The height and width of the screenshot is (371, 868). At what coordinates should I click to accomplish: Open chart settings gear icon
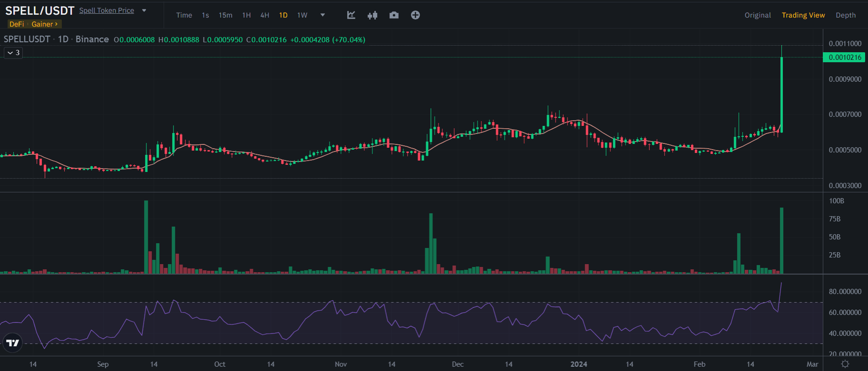(x=845, y=364)
